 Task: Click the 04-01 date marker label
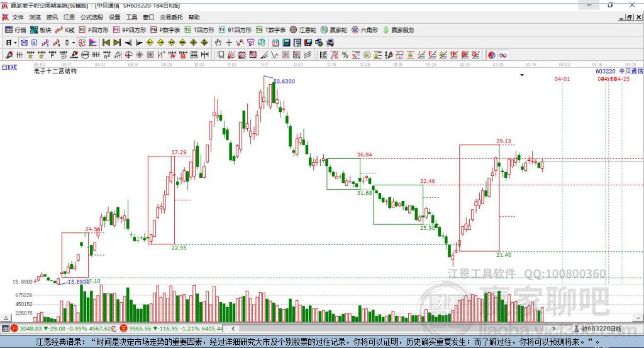tap(562, 79)
